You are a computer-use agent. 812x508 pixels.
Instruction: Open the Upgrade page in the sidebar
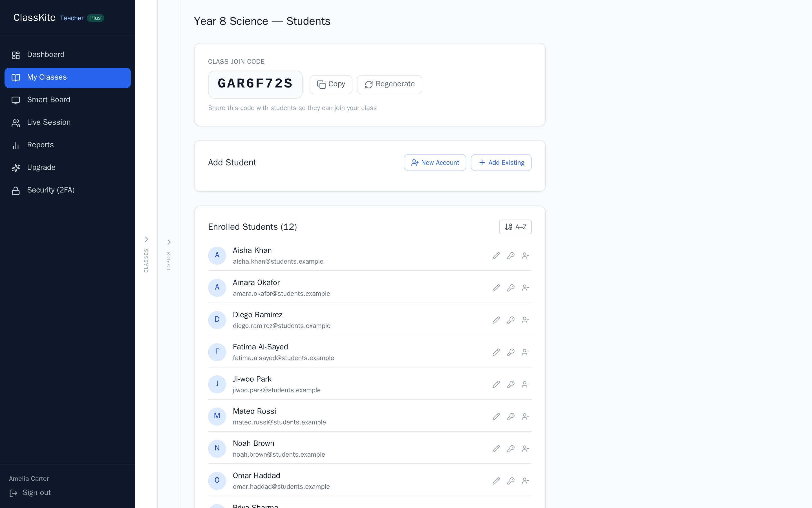click(x=67, y=168)
